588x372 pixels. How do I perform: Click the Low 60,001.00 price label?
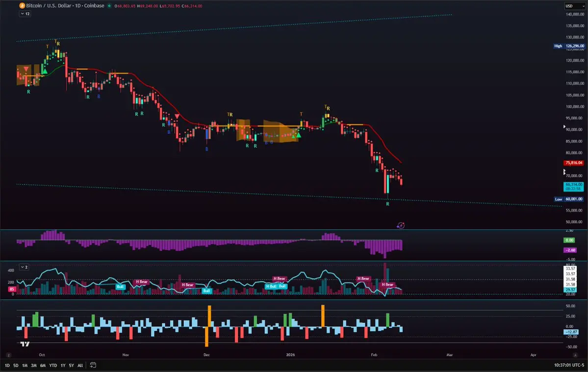pyautogui.click(x=569, y=199)
